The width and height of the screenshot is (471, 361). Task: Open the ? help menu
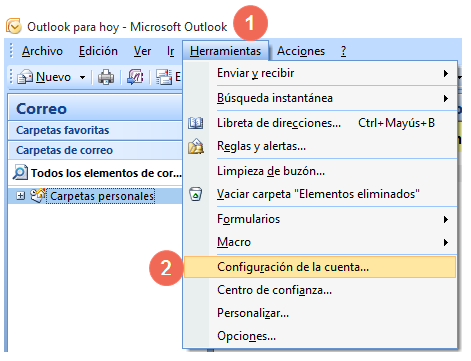(343, 51)
